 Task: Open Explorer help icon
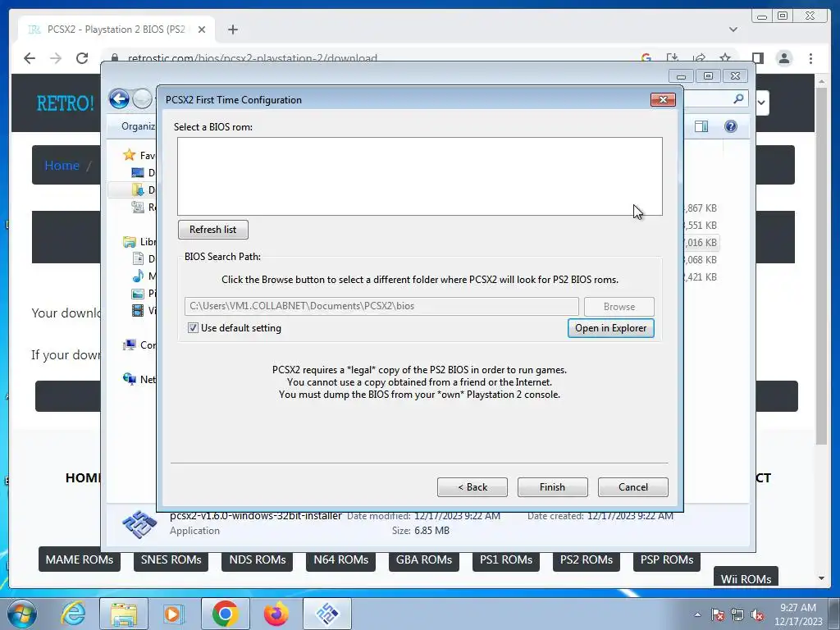coord(731,126)
